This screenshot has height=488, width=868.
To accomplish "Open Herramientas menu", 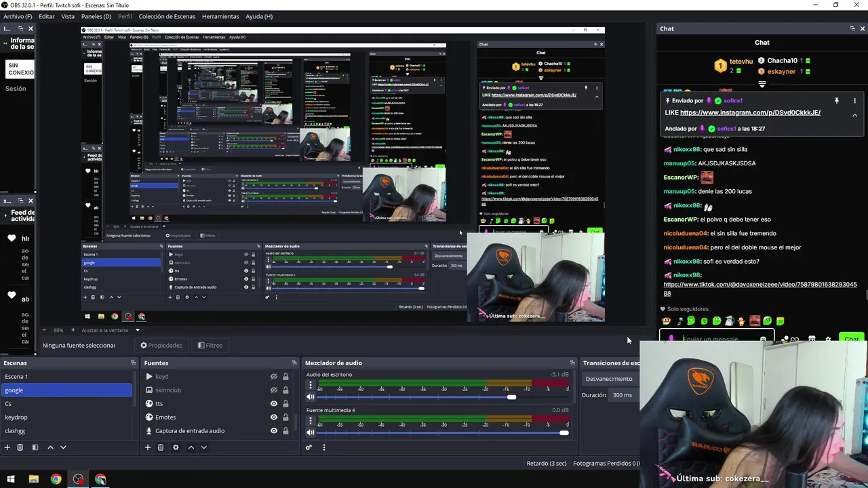I will [x=220, y=16].
